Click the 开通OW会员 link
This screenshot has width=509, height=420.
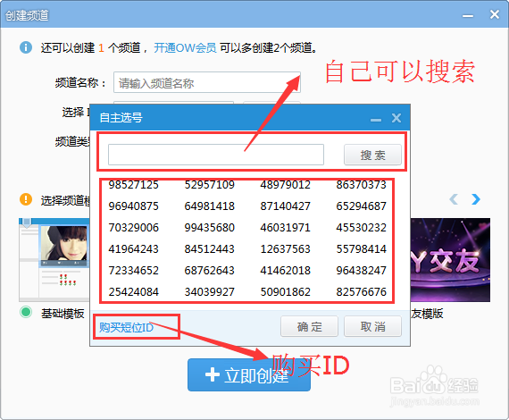coord(185,47)
